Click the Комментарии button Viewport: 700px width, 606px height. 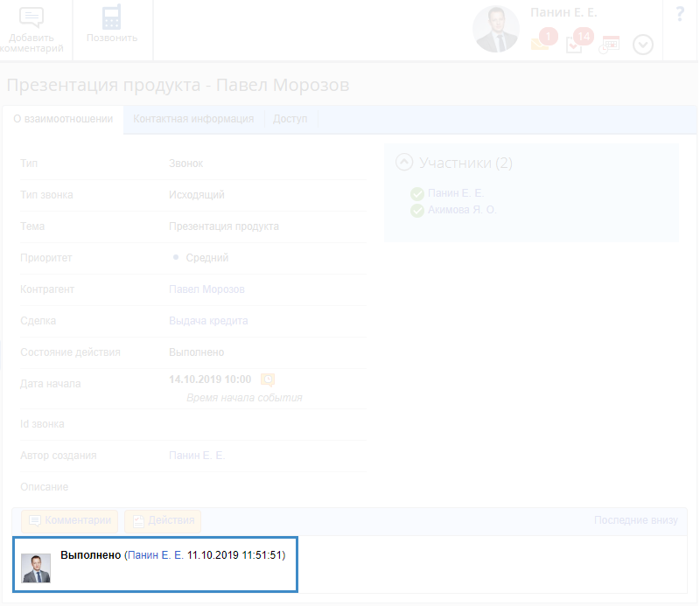pyautogui.click(x=70, y=520)
